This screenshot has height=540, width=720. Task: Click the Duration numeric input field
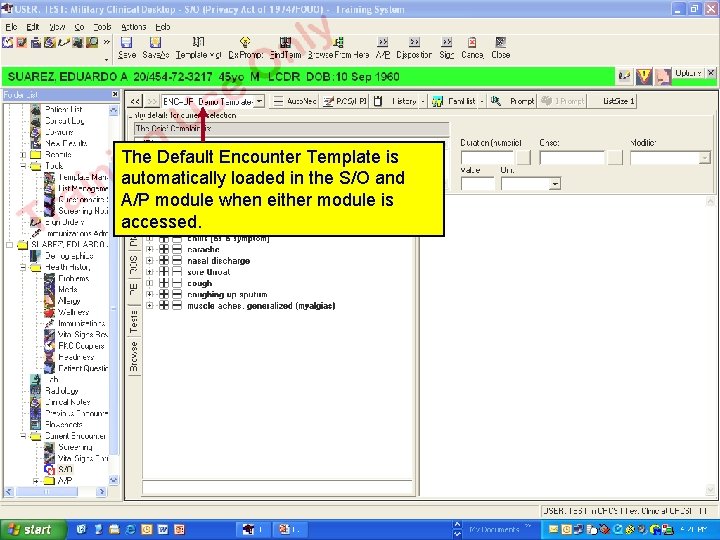pos(487,158)
